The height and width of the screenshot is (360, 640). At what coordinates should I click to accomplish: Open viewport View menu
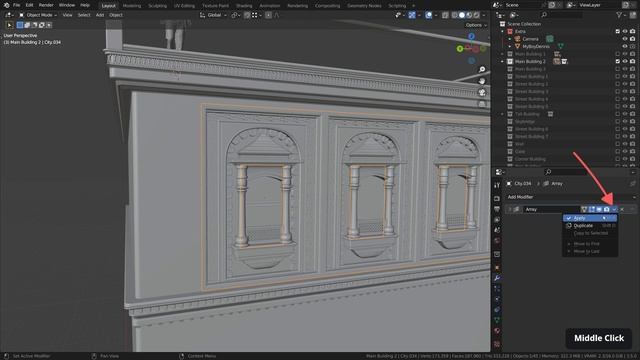[67, 15]
